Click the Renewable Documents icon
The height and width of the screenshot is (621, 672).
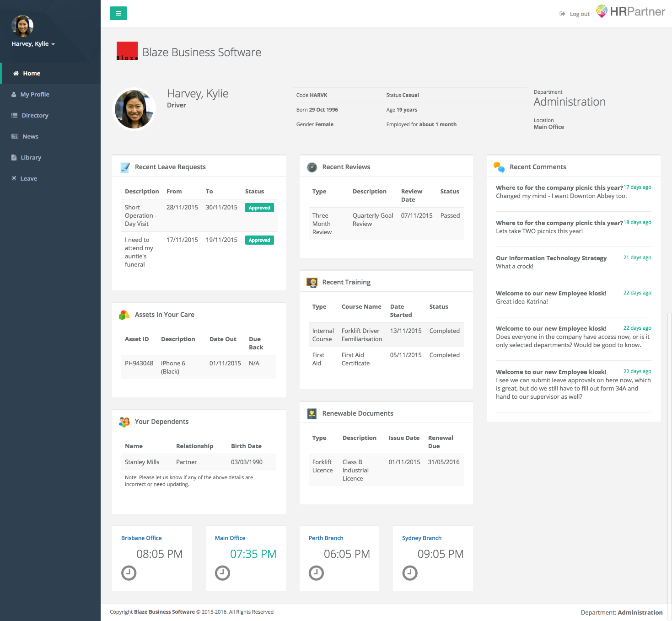[312, 414]
